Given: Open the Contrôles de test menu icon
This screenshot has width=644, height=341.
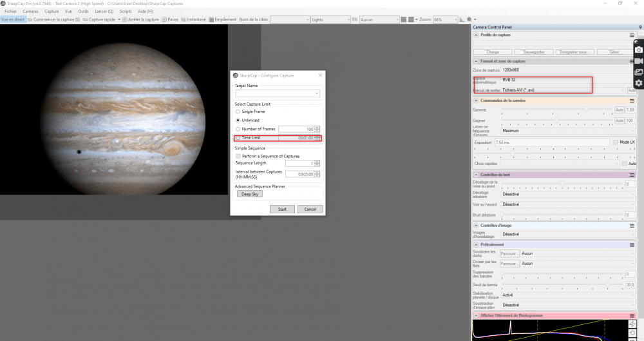Looking at the screenshot, I should (x=632, y=175).
